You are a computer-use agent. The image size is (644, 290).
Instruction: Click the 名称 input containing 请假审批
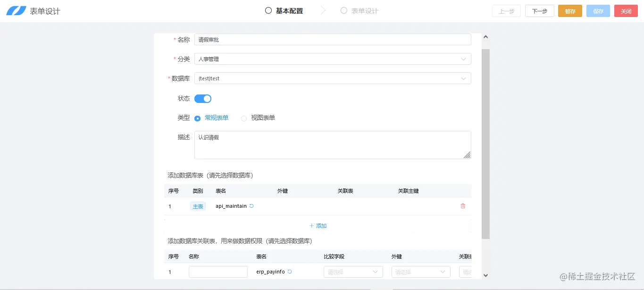coord(333,39)
